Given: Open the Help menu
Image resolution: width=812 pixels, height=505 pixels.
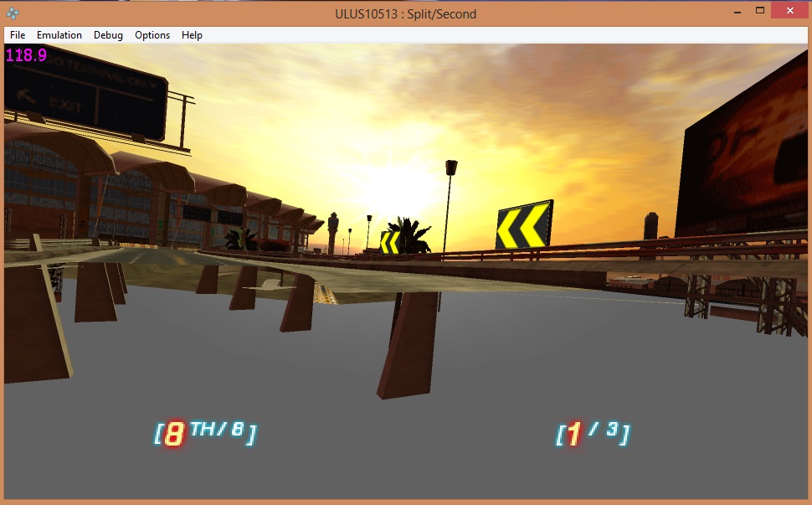Looking at the screenshot, I should (192, 35).
